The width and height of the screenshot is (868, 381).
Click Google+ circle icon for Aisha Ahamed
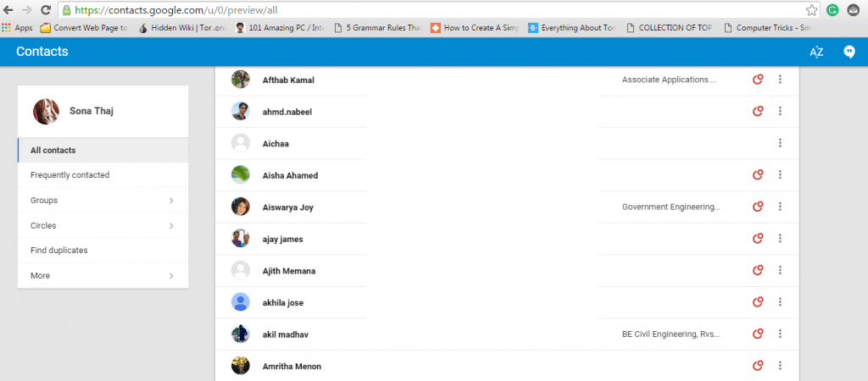click(759, 175)
